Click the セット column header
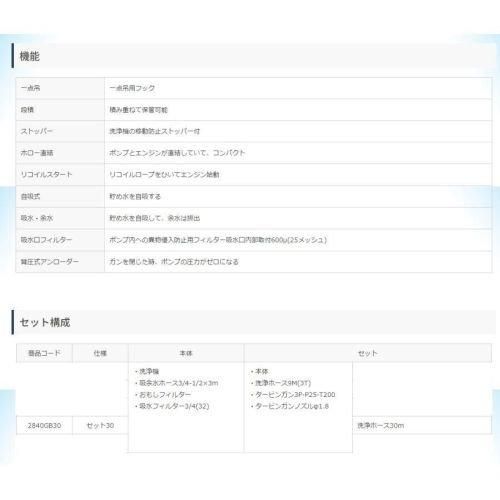The width and height of the screenshot is (500, 500). point(368,353)
